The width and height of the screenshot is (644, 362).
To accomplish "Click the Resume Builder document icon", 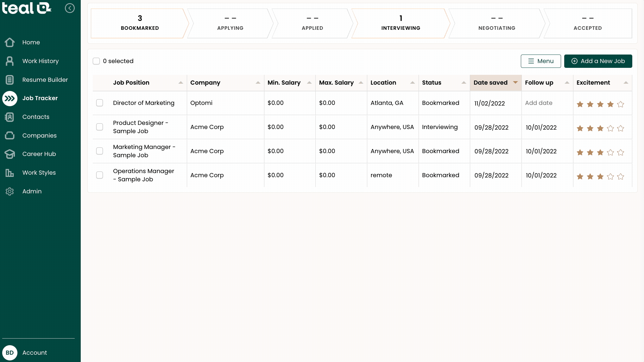I will click(x=9, y=80).
